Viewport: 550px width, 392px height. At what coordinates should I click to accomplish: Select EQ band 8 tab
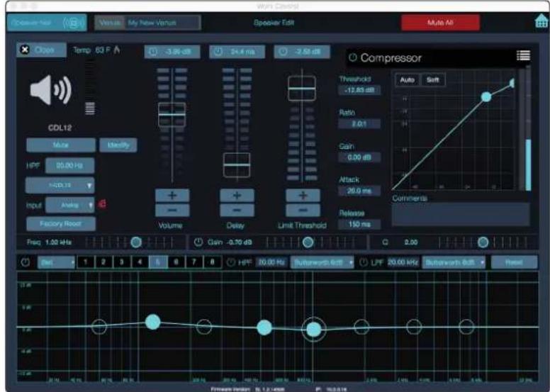point(212,262)
